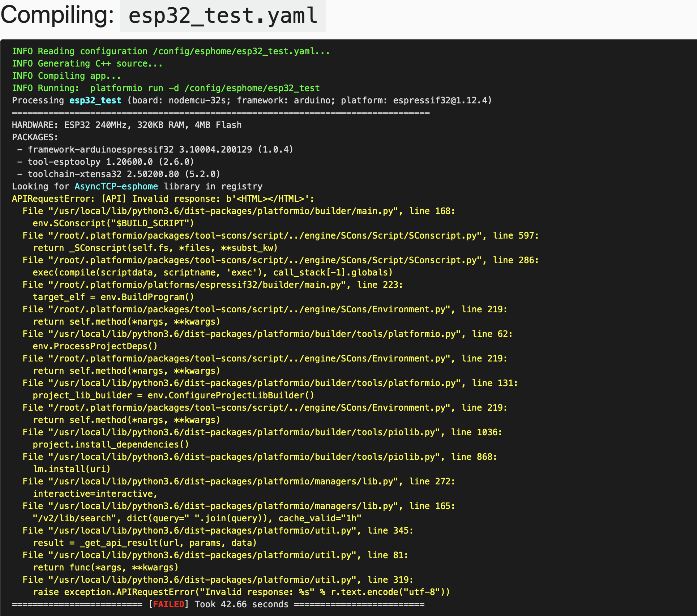This screenshot has width=697, height=616.
Task: Click the 'INFO Generating C++ source' line
Action: pyautogui.click(x=87, y=64)
